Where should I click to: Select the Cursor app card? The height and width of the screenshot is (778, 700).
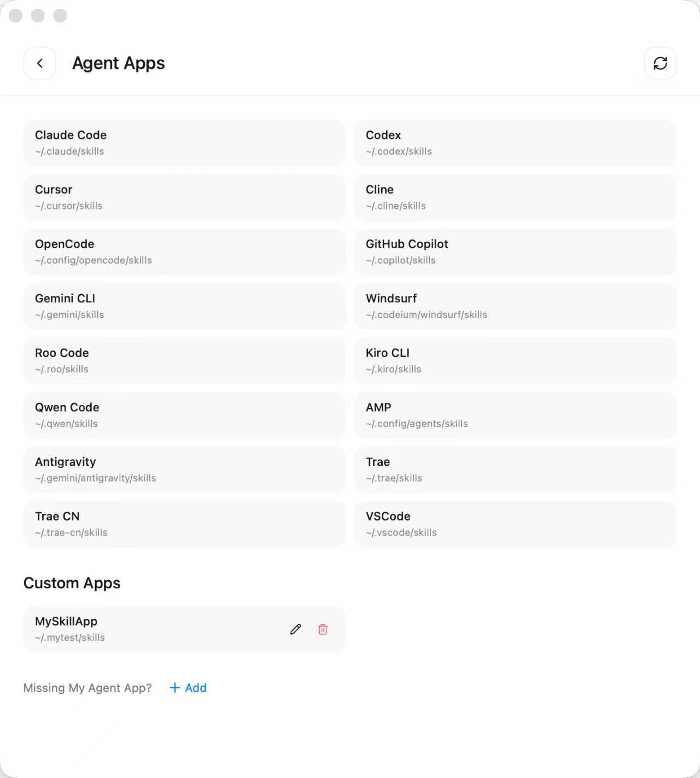[184, 197]
